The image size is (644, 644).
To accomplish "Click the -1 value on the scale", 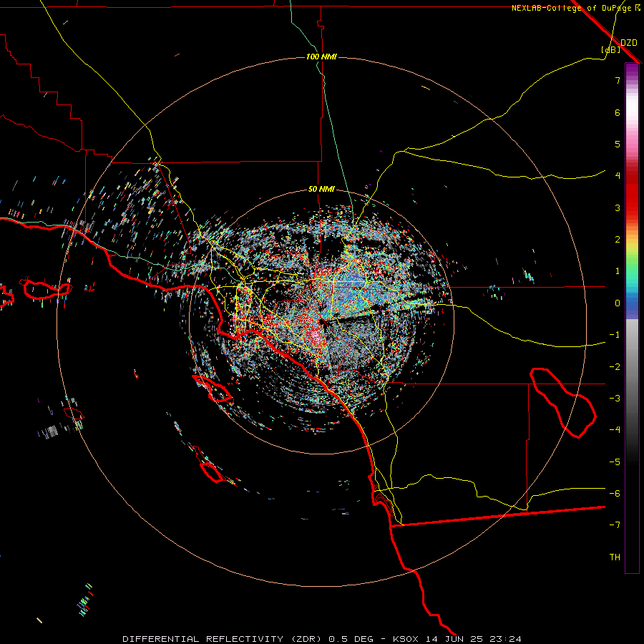I will (x=615, y=335).
